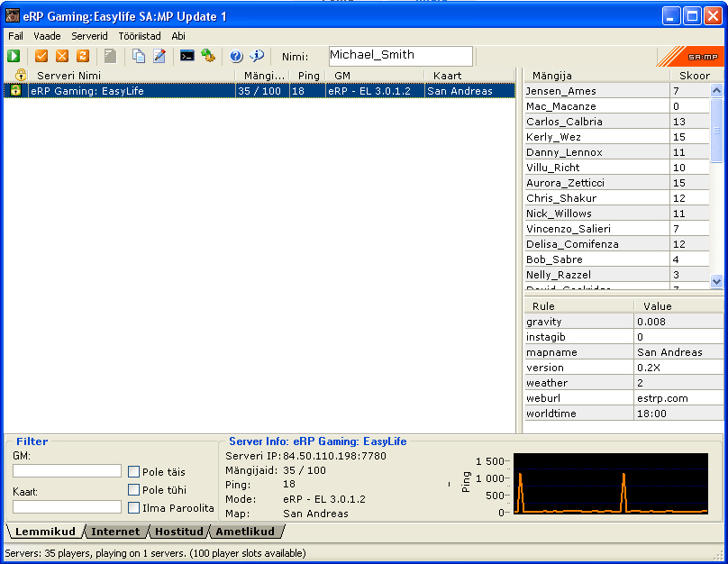Click the worldtime rule row
The height and width of the screenshot is (564, 728).
pyautogui.click(x=624, y=414)
